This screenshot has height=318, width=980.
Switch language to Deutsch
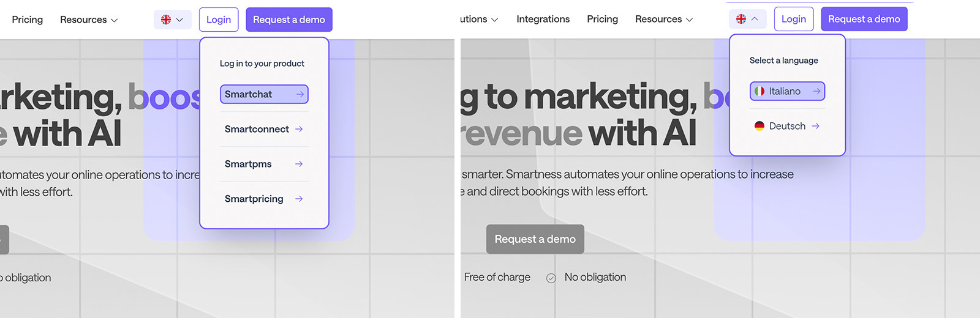(787, 126)
